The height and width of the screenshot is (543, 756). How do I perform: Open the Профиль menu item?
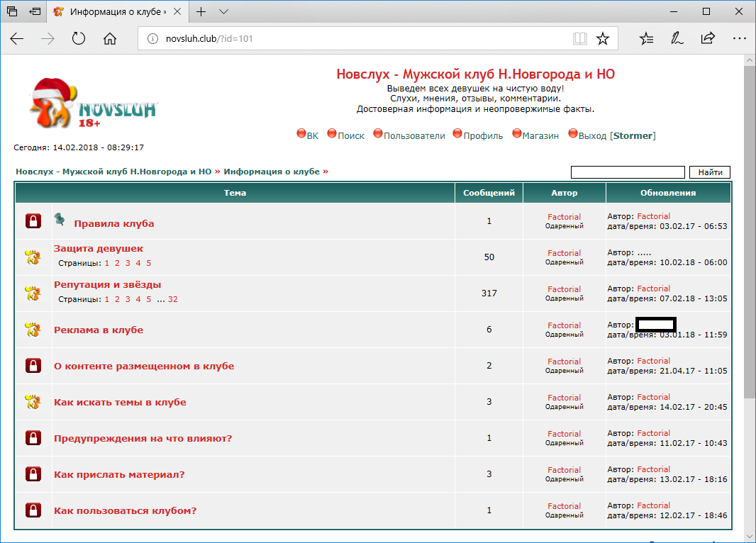(x=483, y=135)
